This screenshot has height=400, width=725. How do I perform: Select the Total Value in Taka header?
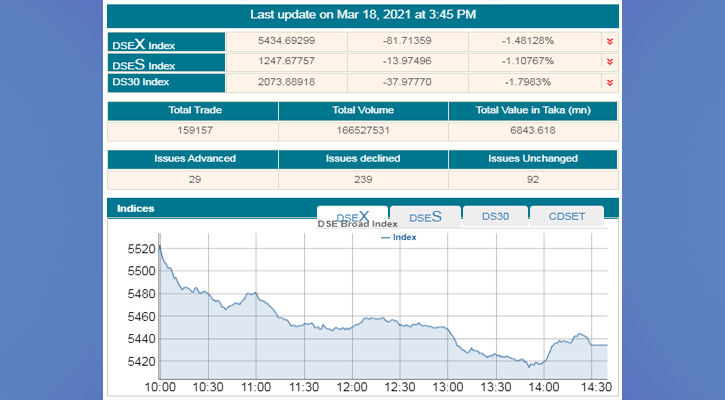(x=532, y=111)
